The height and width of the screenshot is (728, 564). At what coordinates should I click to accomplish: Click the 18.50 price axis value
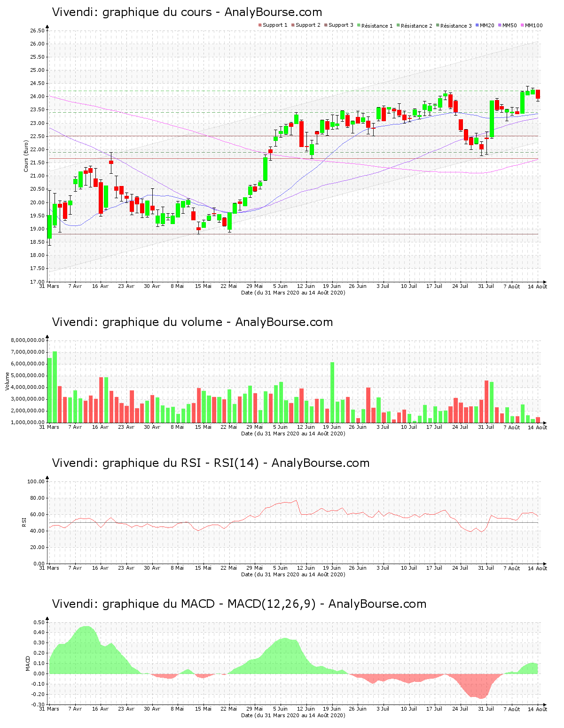37,242
